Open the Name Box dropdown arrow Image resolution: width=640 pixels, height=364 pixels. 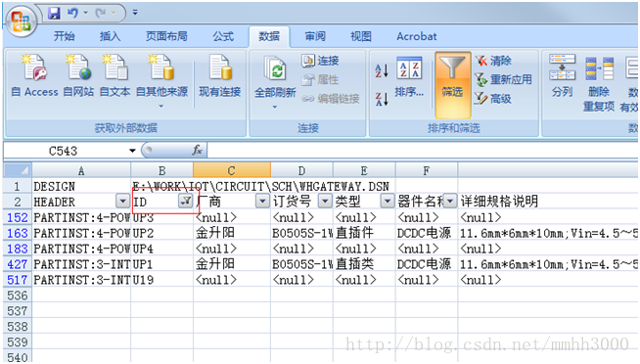click(132, 151)
